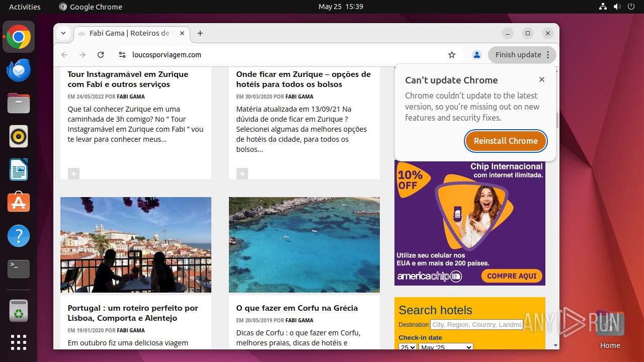Click Fabi Gama author on the Portugal post
The height and width of the screenshot is (362, 644).
coord(131,330)
